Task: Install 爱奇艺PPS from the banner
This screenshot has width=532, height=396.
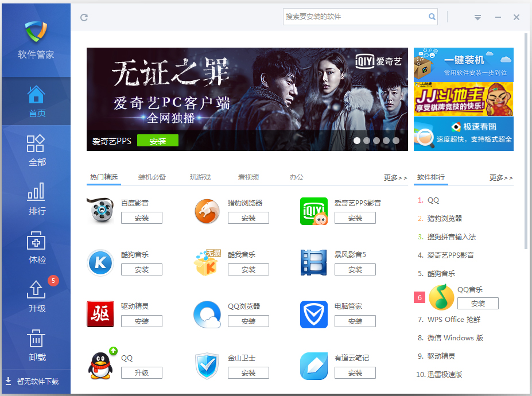Action: tap(158, 141)
